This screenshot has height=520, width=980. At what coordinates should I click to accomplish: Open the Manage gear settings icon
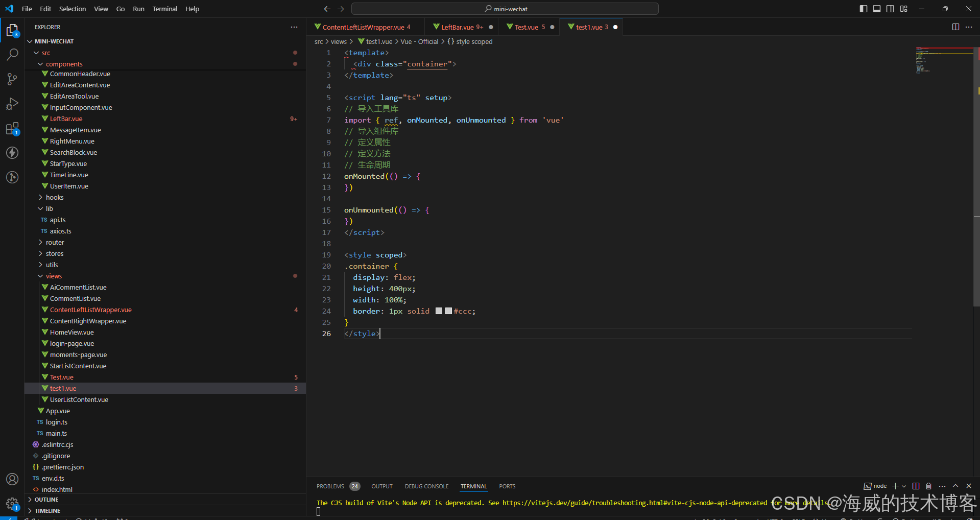(x=12, y=504)
